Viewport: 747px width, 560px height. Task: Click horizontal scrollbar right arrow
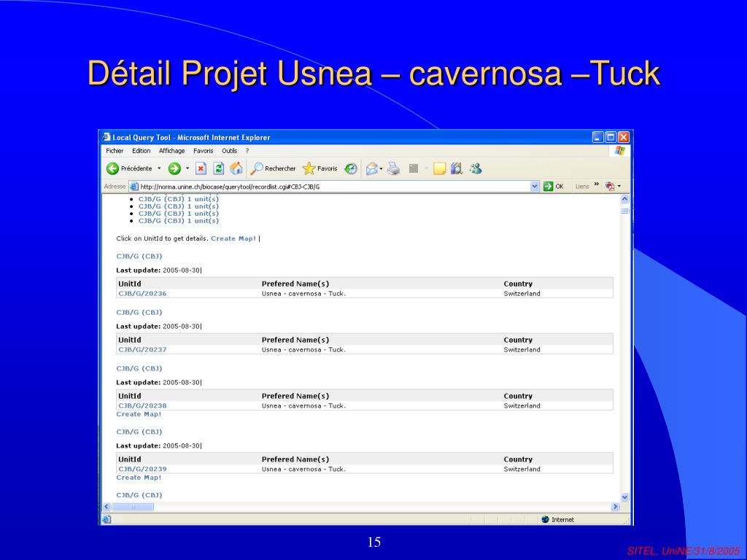click(615, 507)
